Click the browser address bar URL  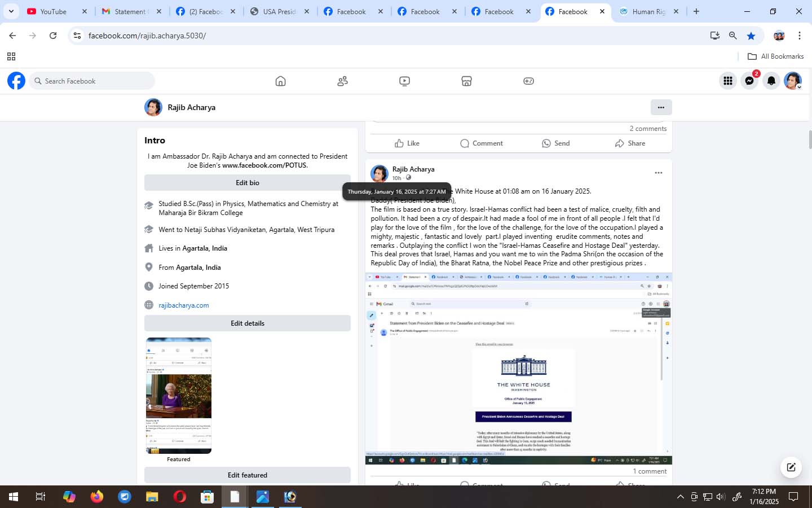coord(147,36)
